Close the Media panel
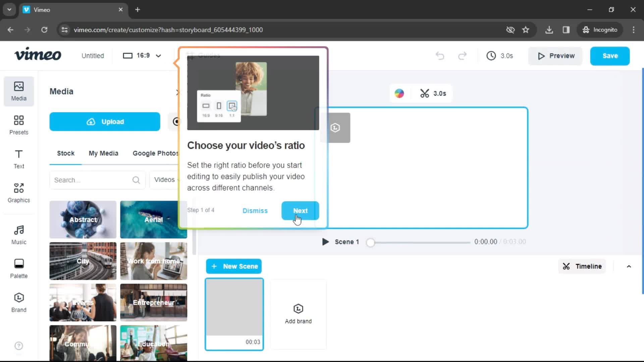Image resolution: width=644 pixels, height=362 pixels. tap(178, 92)
